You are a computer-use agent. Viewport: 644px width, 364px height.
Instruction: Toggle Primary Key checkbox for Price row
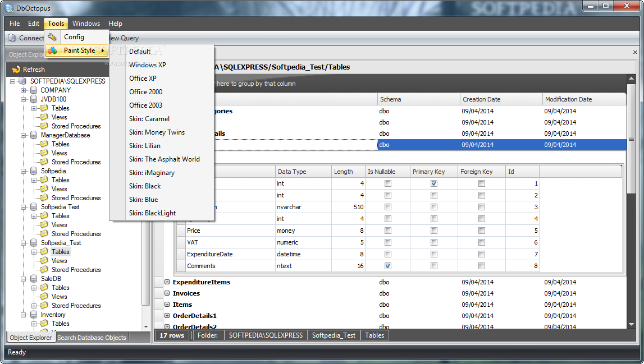tap(433, 231)
